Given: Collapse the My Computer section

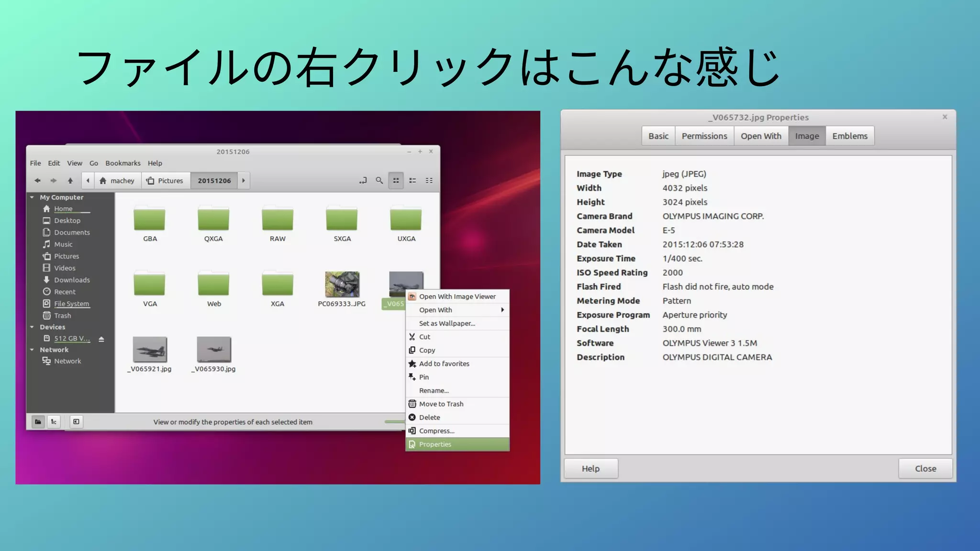Looking at the screenshot, I should (x=32, y=197).
